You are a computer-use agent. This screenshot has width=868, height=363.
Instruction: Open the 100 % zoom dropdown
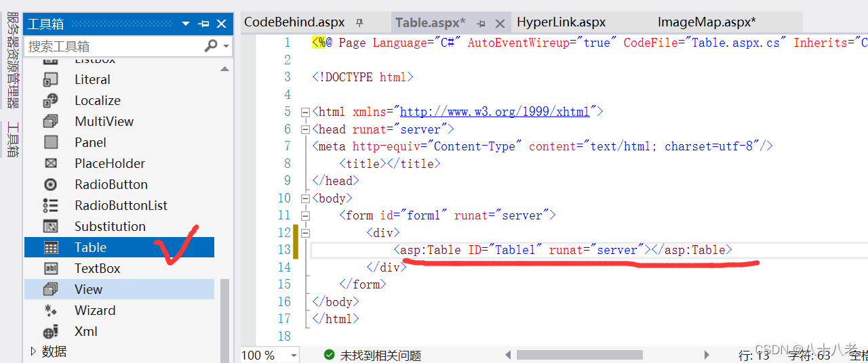pos(294,355)
